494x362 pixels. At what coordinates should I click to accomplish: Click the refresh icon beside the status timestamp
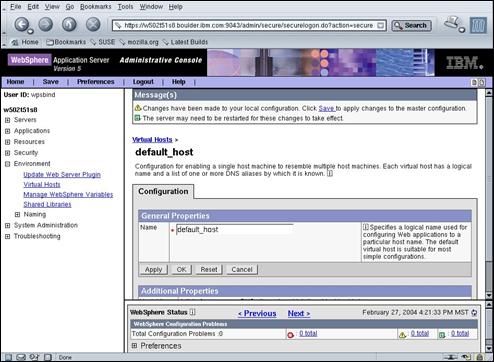click(474, 313)
